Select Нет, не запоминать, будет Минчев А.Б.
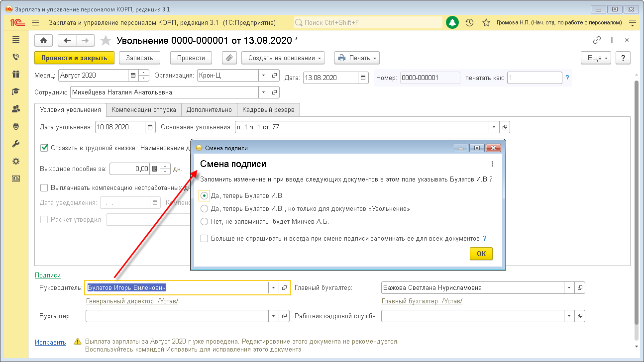This screenshot has height=362, width=644. [x=204, y=222]
